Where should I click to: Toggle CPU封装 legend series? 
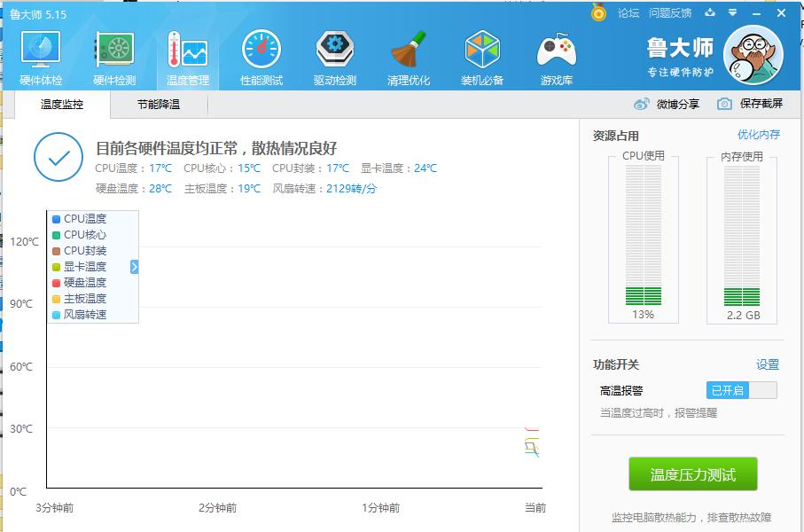click(x=80, y=250)
